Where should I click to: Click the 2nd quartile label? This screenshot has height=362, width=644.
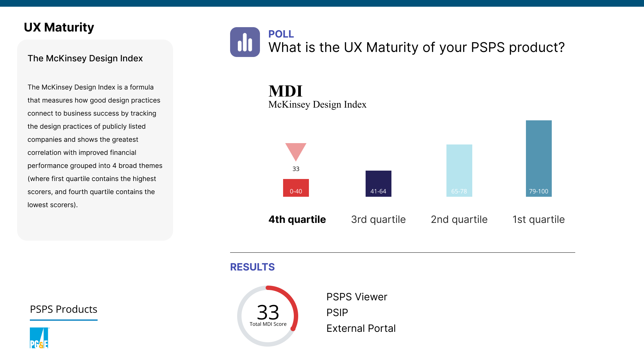(459, 220)
